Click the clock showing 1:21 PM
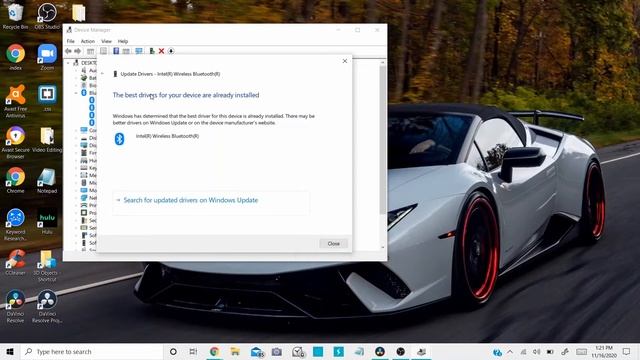 [604, 351]
